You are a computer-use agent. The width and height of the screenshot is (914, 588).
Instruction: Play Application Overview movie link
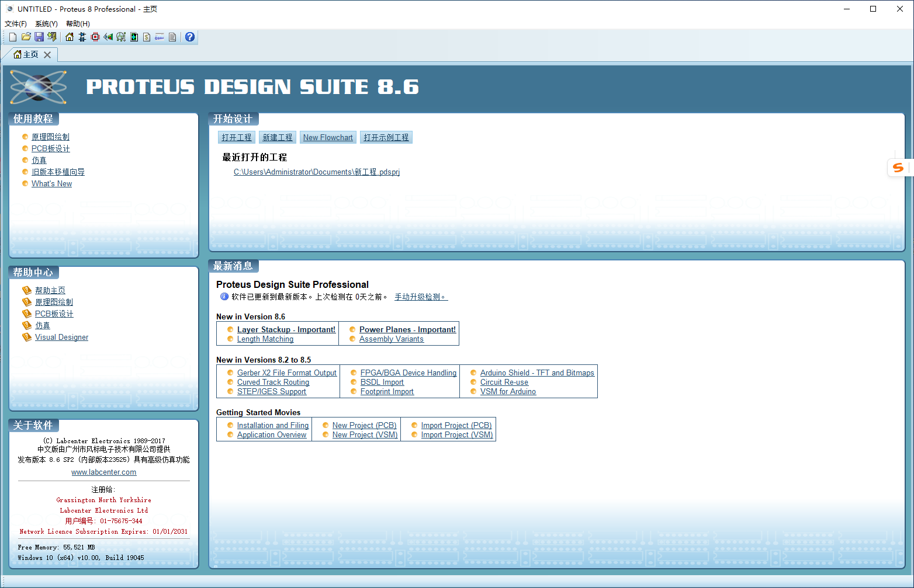(x=272, y=434)
